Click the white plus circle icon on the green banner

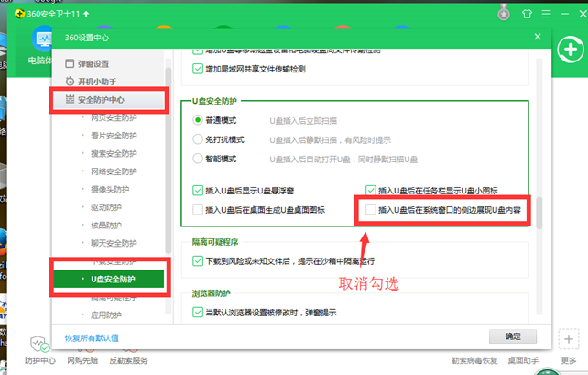[571, 50]
